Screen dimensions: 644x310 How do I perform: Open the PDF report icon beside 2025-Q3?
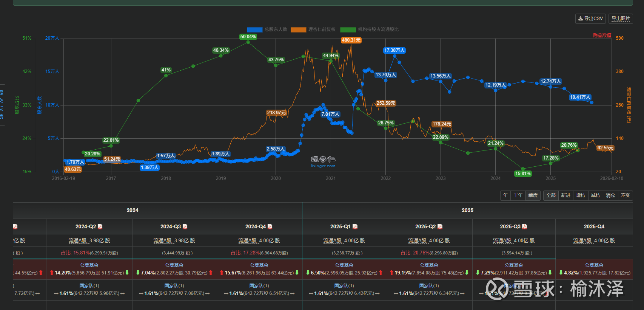tap(524, 226)
